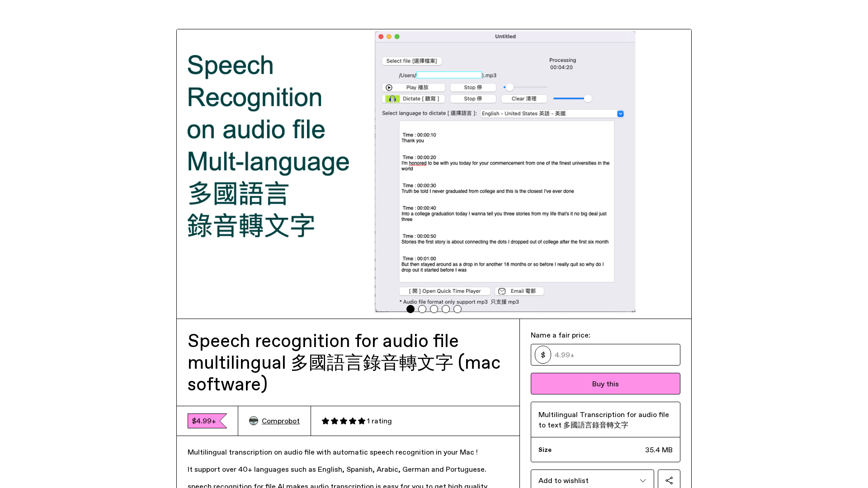Screen dimensions: 868x488
Task: Click the dollar sign currency icon
Action: click(x=543, y=355)
